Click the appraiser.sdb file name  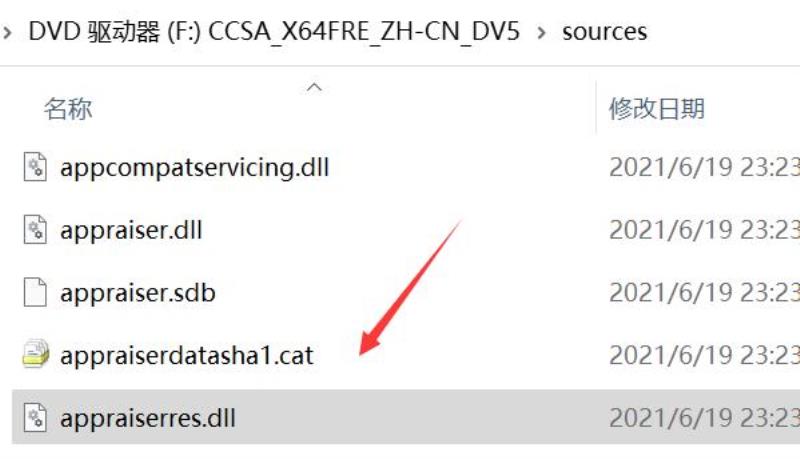point(138,293)
